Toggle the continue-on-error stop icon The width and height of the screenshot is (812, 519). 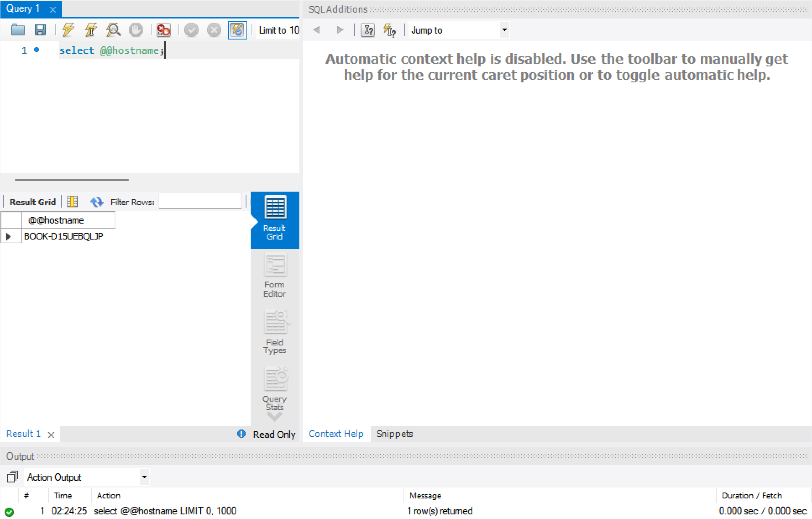[x=163, y=30]
